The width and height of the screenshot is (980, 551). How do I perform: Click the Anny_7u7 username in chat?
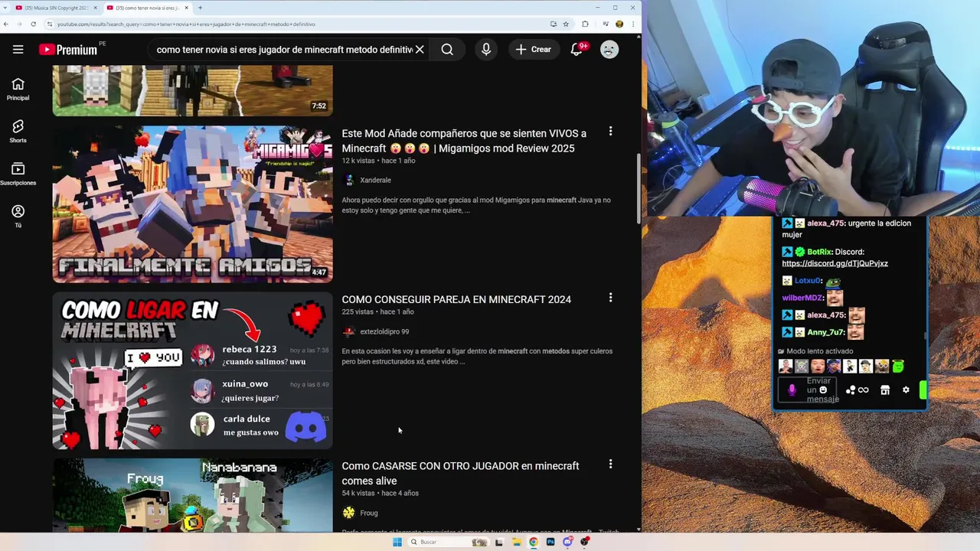point(825,332)
